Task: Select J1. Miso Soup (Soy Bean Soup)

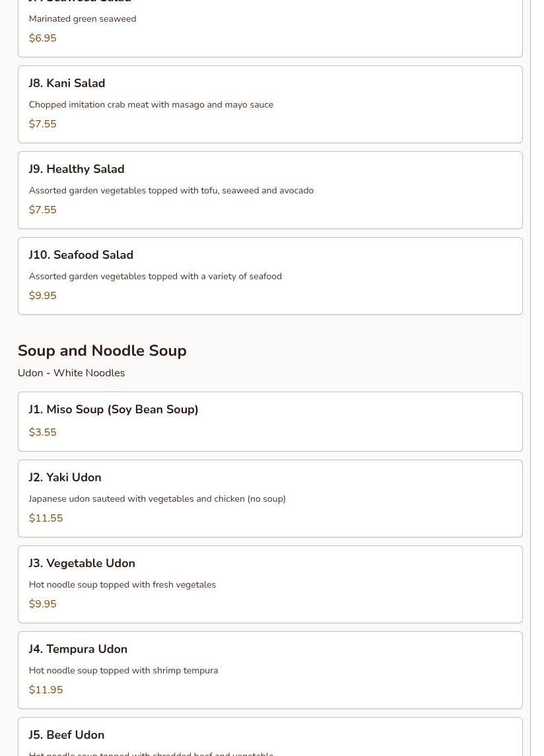Action: click(x=270, y=421)
